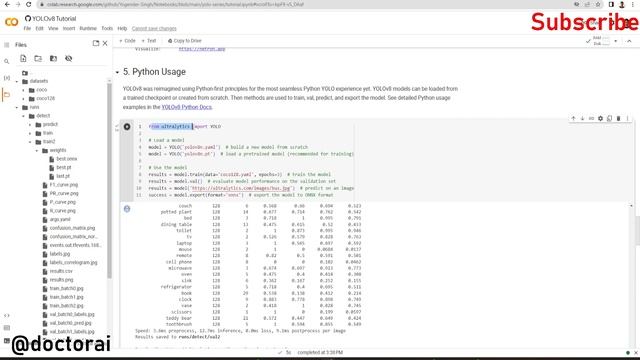Bookmark this page with star icon
This screenshot has width=640, height=360.
point(598,4)
